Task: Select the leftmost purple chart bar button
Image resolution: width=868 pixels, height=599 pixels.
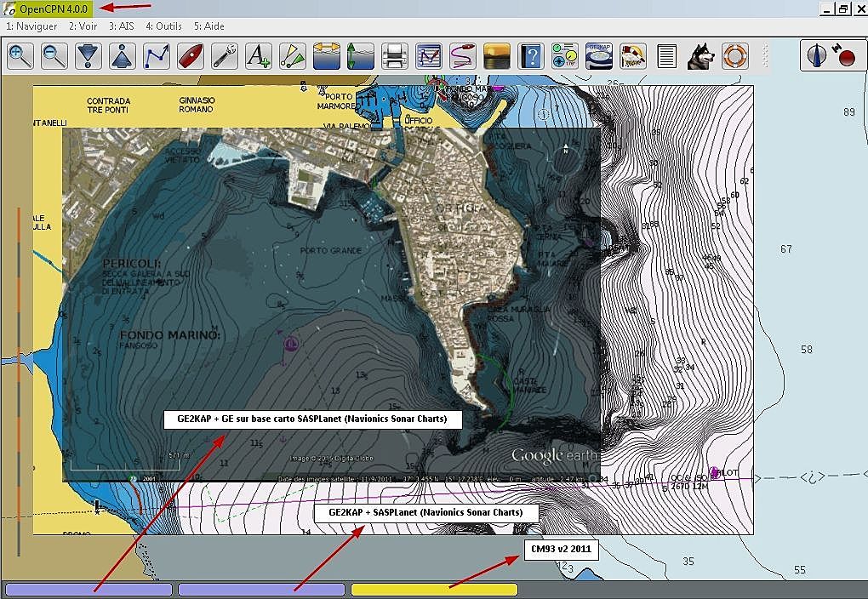Action: (x=89, y=590)
